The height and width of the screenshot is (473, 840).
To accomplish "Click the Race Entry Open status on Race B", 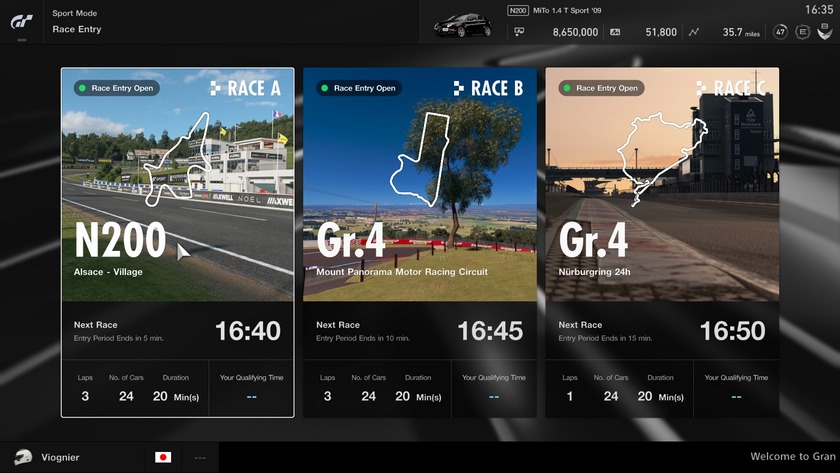I will point(359,88).
